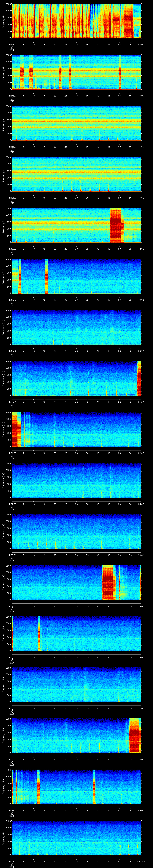Click the 11:43:00 start time label
Viewport: 153px width, 868px height.
[x=12, y=44]
